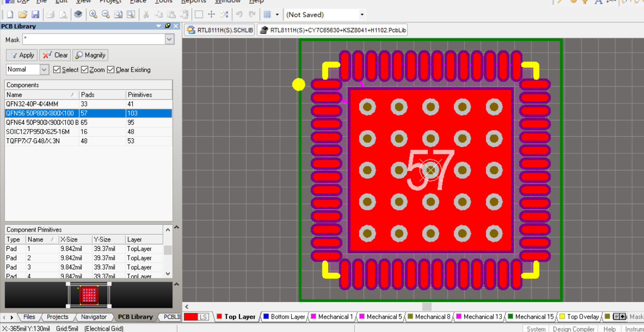Viewport: 644px width, 332px height.
Task: Toggle the Select checkbox
Action: tap(57, 70)
